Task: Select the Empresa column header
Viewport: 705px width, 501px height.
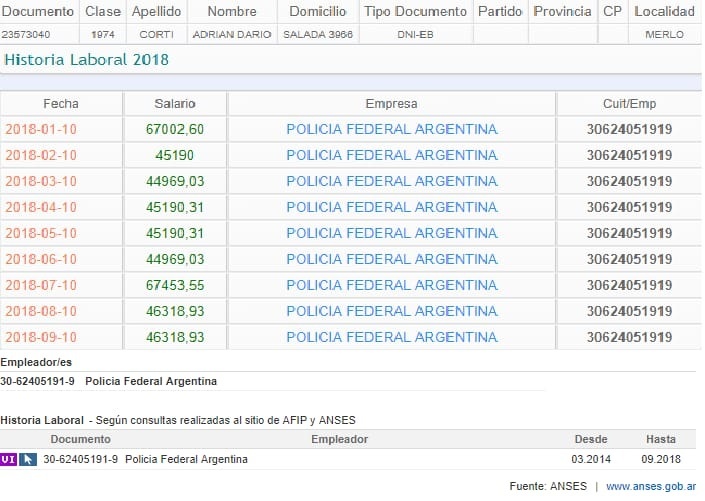Action: 391,104
